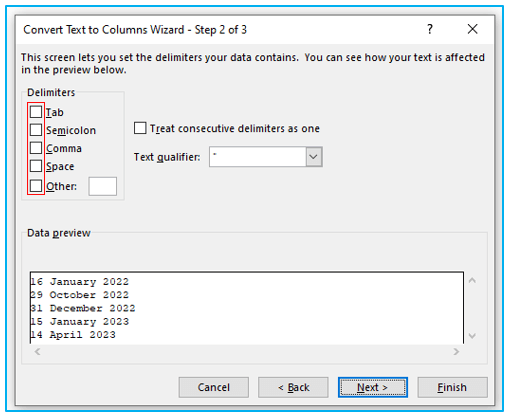Screen dimensions: 510x418
Task: Go back with the < Back button
Action: (293, 387)
